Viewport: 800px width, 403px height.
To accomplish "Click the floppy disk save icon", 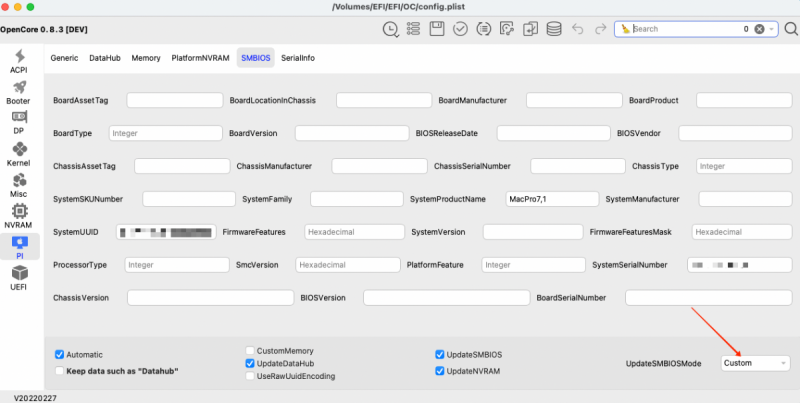I will (x=437, y=29).
